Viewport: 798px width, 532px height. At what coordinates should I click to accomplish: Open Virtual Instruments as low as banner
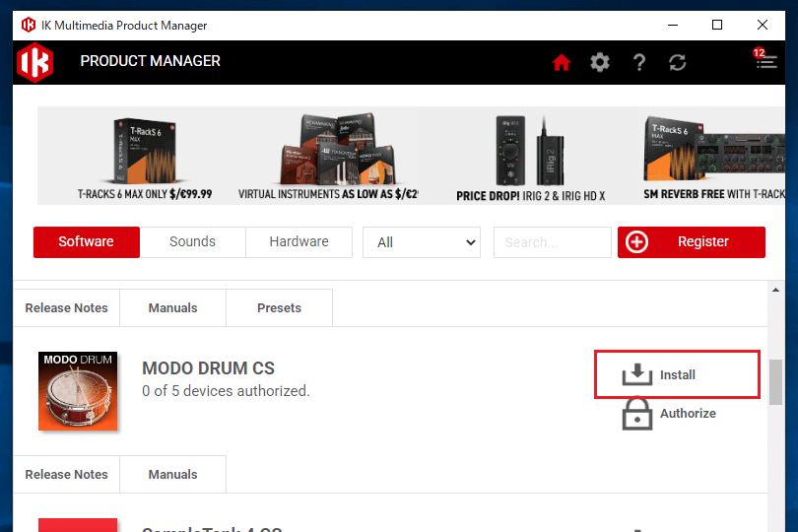329,157
